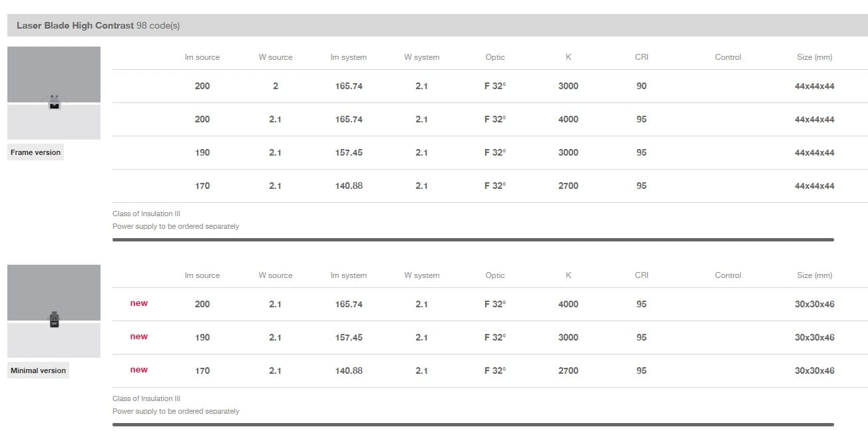Viewport: 868px width, 435px height.
Task: Click the Frame version product thumbnail
Action: [54, 93]
